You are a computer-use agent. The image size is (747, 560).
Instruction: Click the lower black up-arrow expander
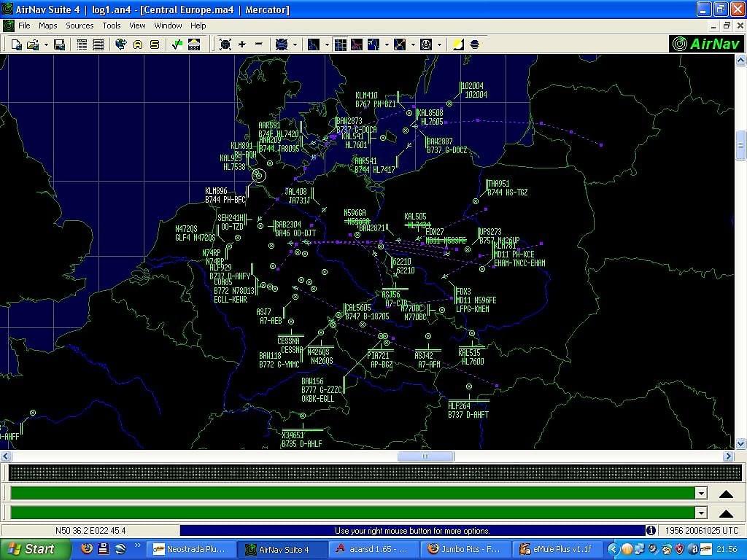click(x=726, y=513)
